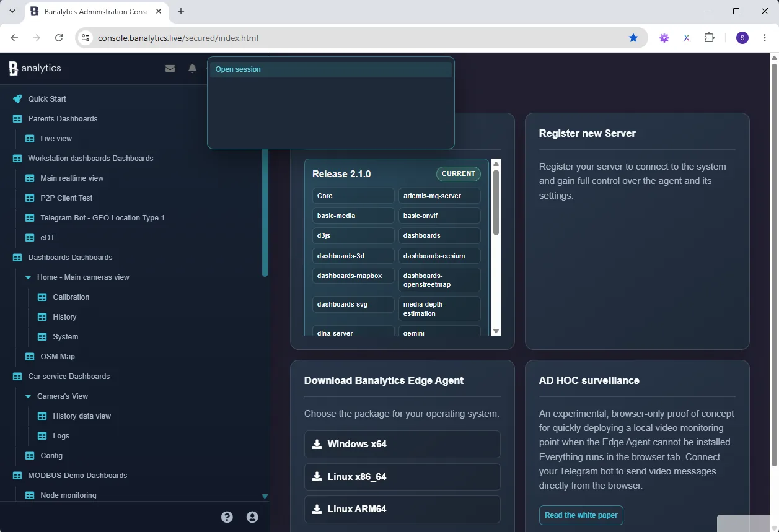Open the Chrome profile avatar
Image resolution: width=779 pixels, height=532 pixels.
[x=742, y=38]
